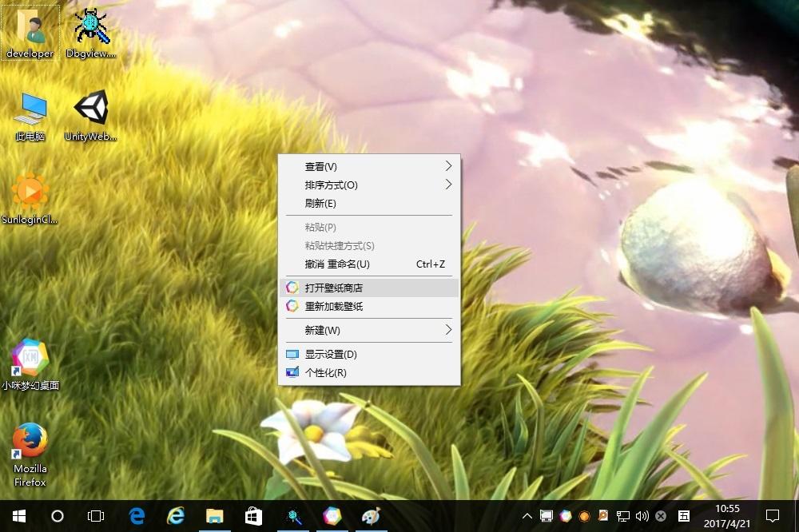
Task: Open the volume speaker control
Action: 642,516
